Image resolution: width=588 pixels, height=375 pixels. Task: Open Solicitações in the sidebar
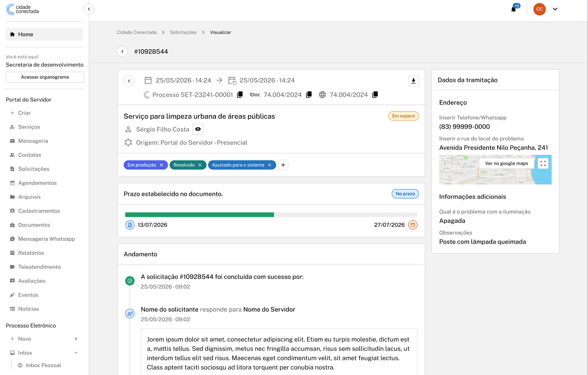pos(34,169)
